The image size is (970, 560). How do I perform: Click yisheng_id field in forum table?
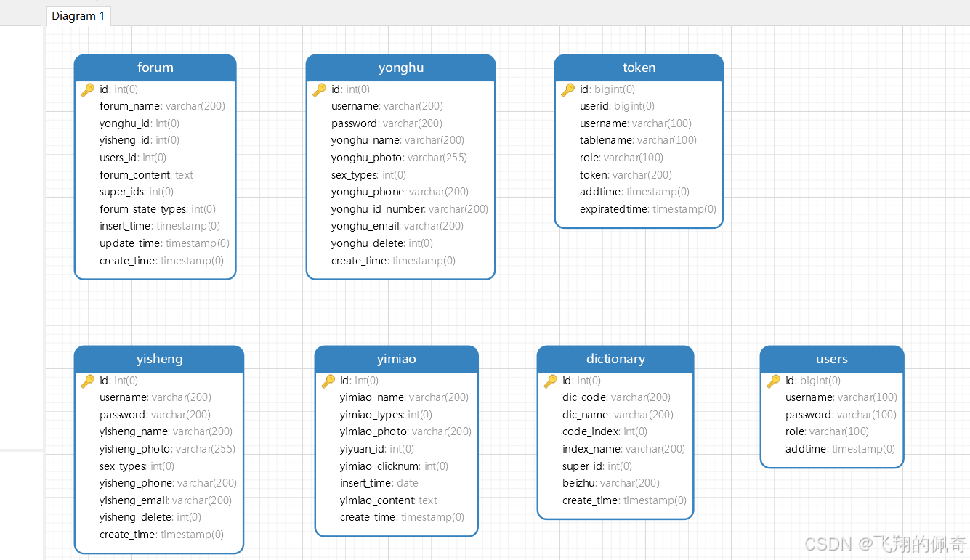coord(140,140)
